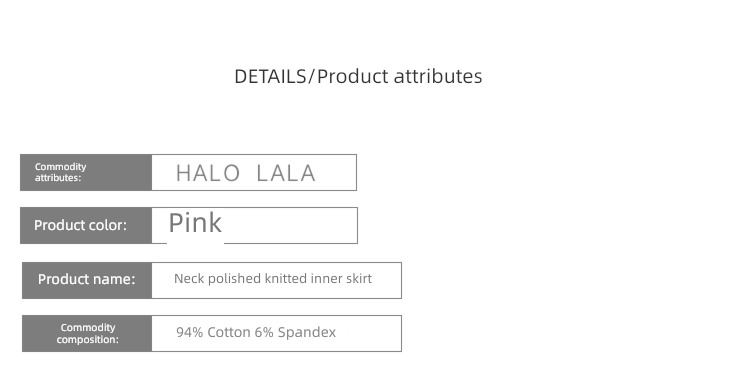Click the word Spandex in composition
The width and height of the screenshot is (750, 366).
pos(307,333)
